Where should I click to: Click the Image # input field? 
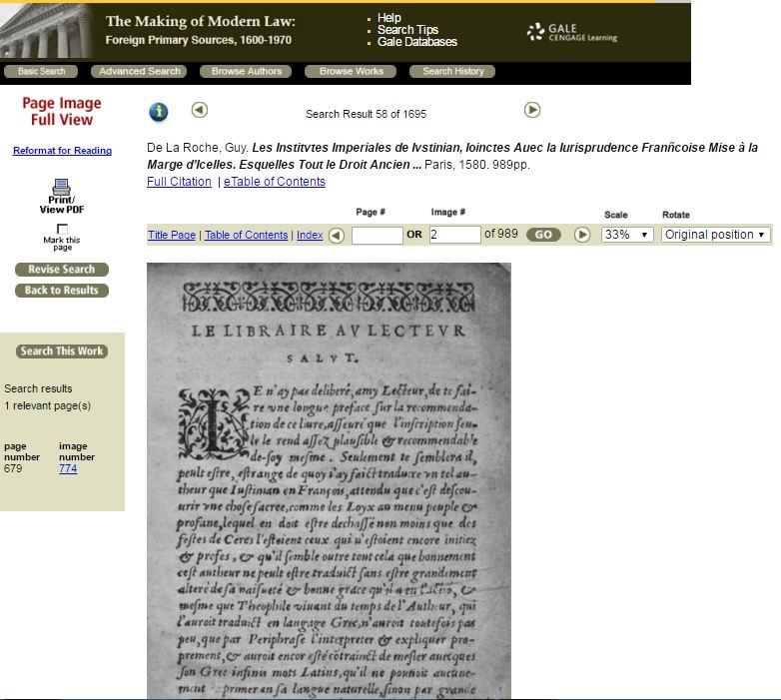click(x=454, y=235)
